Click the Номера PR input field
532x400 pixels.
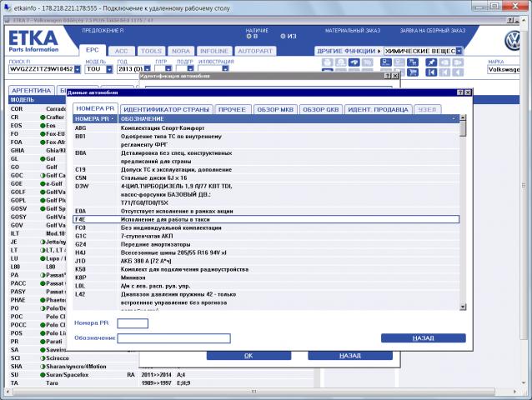pyautogui.click(x=133, y=323)
